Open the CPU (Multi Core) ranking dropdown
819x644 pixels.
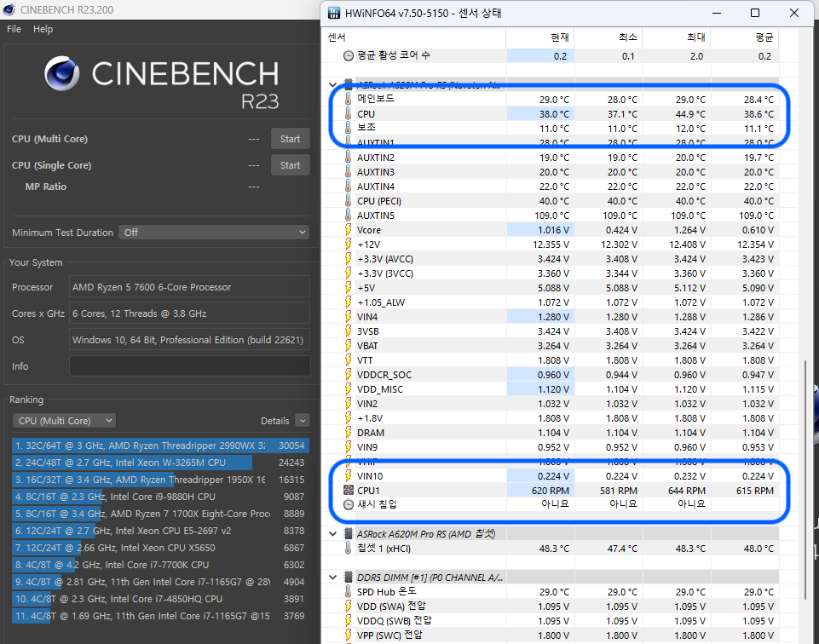click(64, 421)
